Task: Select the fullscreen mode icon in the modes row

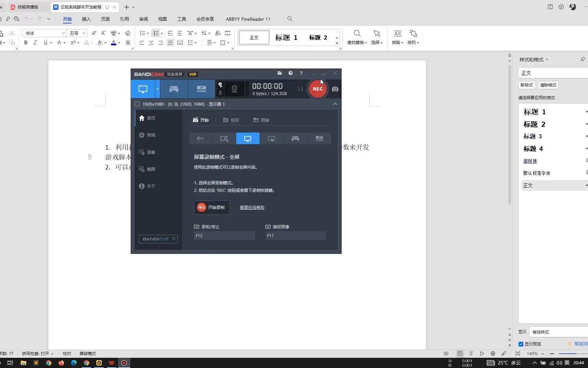Action: (x=248, y=138)
